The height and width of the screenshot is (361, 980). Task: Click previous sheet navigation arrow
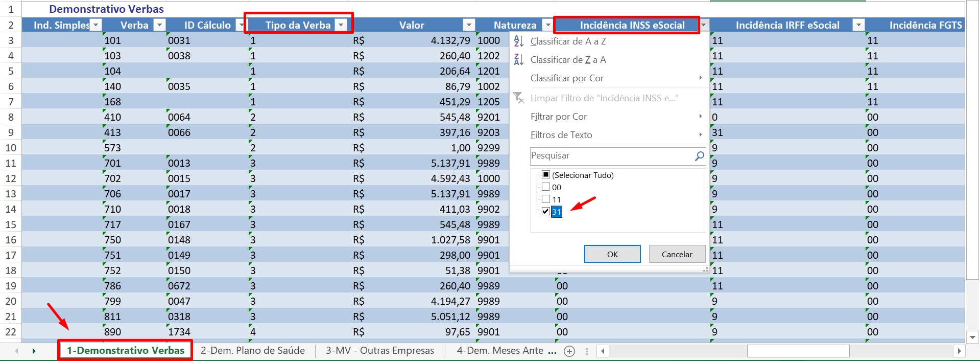pos(16,351)
